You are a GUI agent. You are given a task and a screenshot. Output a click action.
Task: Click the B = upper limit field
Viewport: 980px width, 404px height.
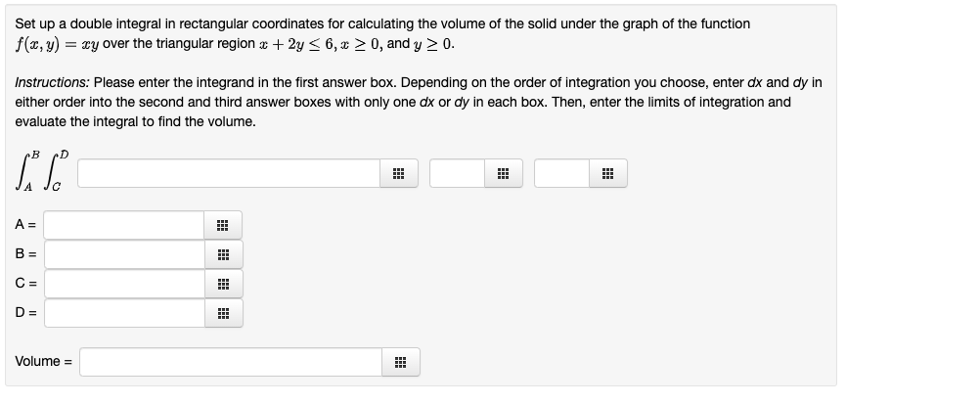pos(124,254)
